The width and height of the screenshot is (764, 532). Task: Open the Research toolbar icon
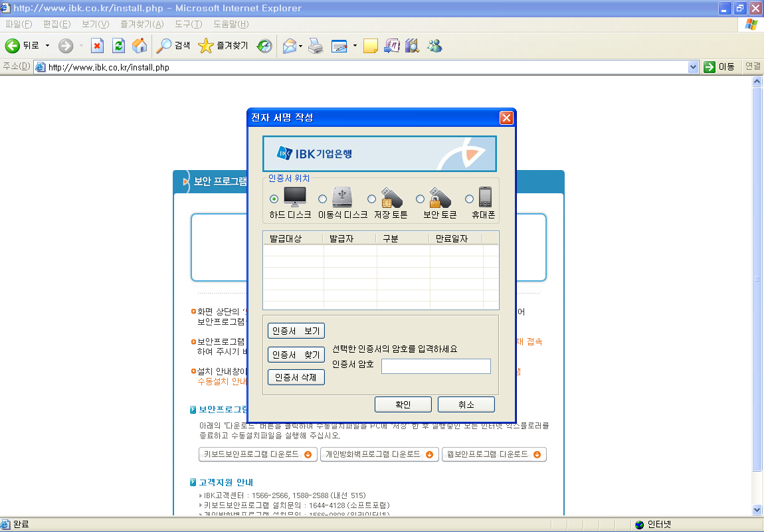(392, 46)
